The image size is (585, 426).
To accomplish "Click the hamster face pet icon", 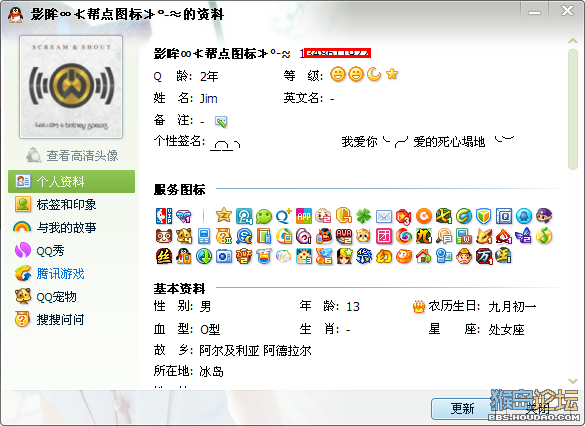I will pos(363,236).
